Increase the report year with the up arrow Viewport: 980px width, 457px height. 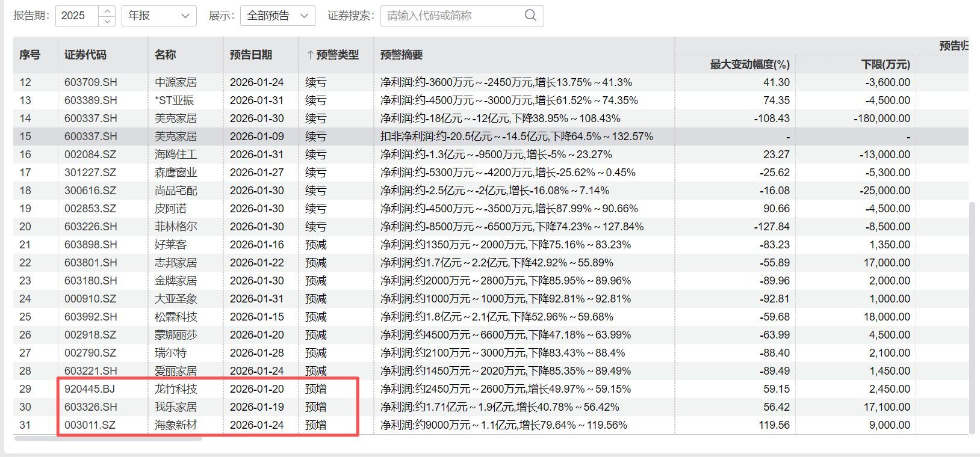pyautogui.click(x=107, y=11)
